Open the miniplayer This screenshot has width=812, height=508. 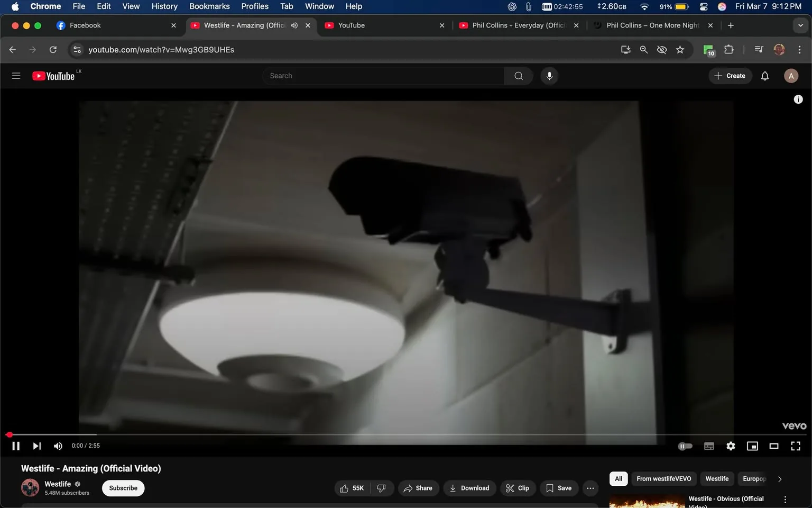[752, 446]
